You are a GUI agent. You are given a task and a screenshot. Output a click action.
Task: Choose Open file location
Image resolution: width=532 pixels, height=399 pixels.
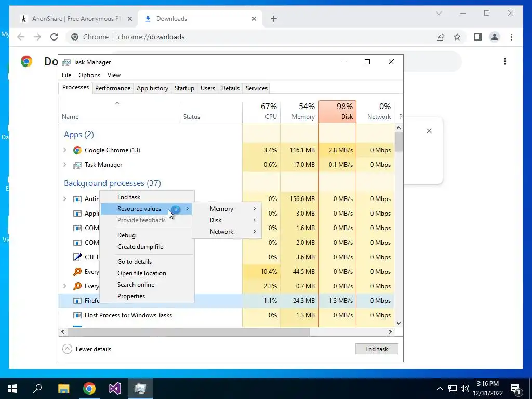[x=147, y=273]
